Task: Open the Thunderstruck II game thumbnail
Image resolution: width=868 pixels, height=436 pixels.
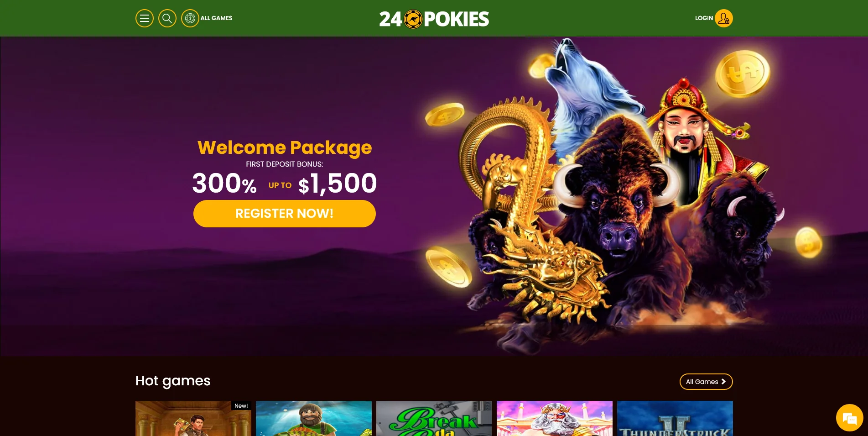Action: [x=675, y=418]
